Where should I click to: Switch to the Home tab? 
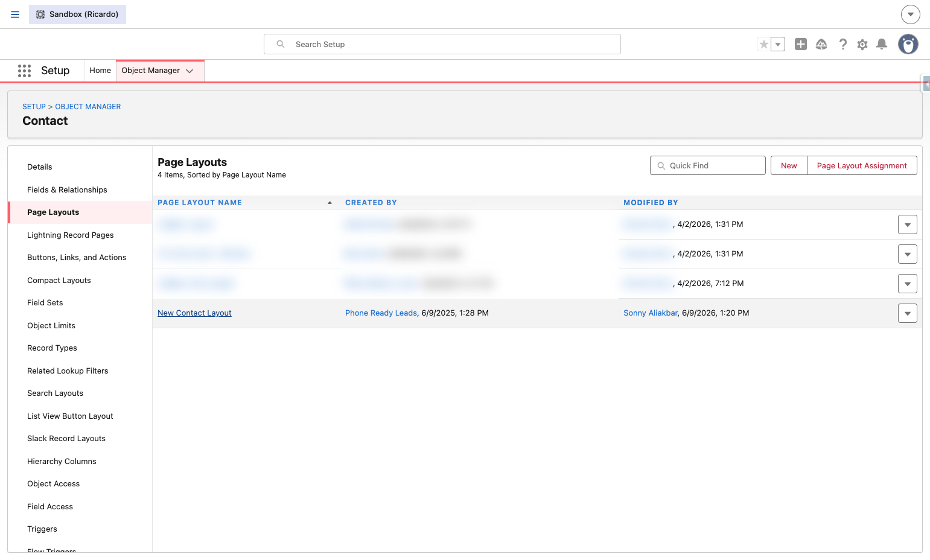[100, 71]
